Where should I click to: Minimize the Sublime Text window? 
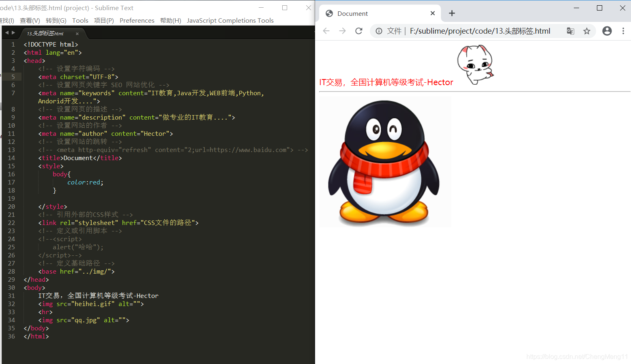pos(261,8)
